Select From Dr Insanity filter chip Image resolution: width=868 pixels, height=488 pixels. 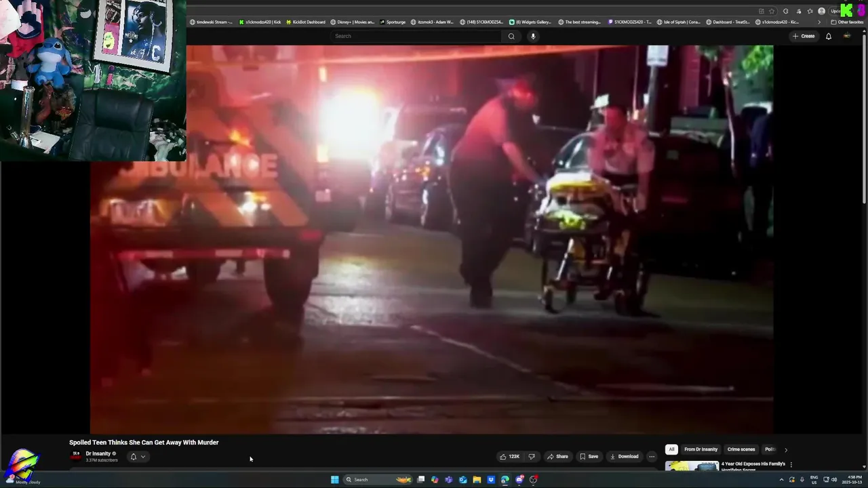(701, 449)
